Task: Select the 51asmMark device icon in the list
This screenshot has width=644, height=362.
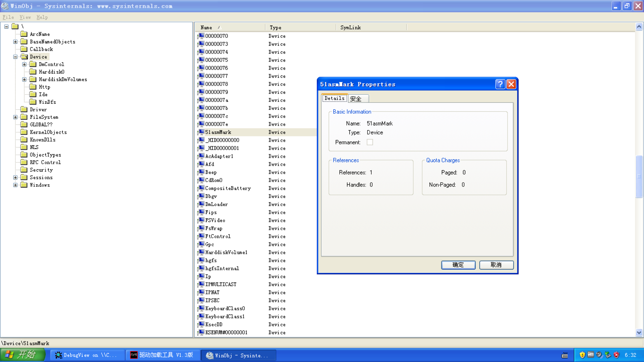Action: click(x=201, y=132)
